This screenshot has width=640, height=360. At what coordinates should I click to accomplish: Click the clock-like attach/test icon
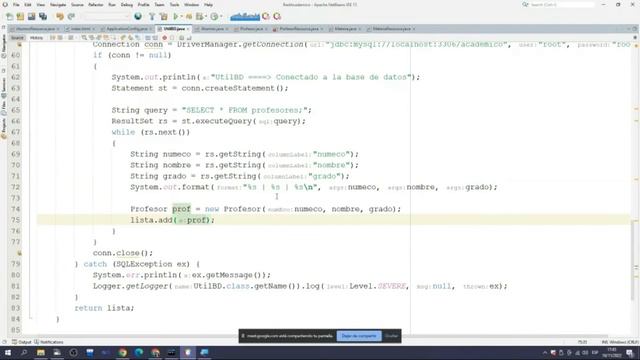214,16
